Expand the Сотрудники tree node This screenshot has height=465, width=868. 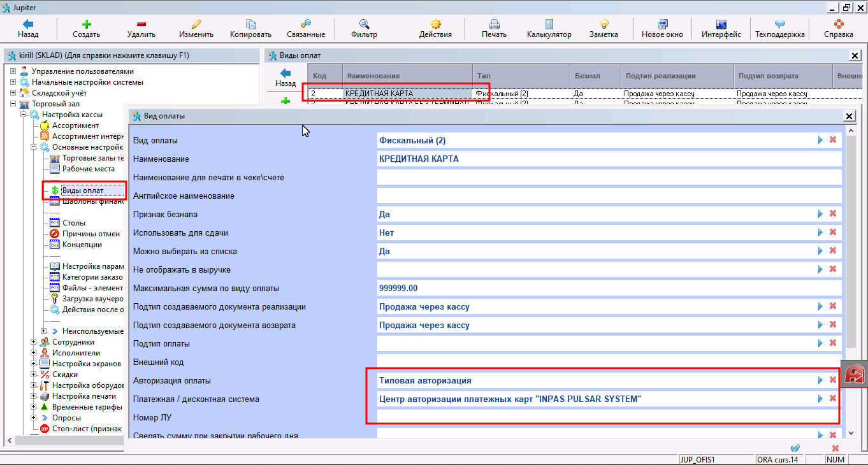34,342
